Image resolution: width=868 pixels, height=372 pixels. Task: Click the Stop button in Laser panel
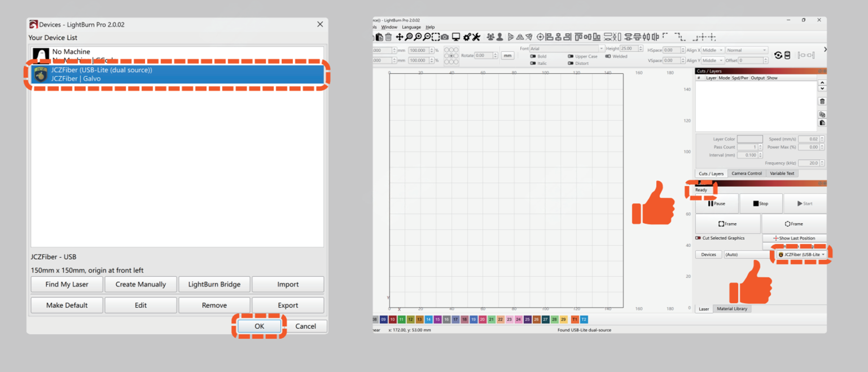tap(761, 203)
